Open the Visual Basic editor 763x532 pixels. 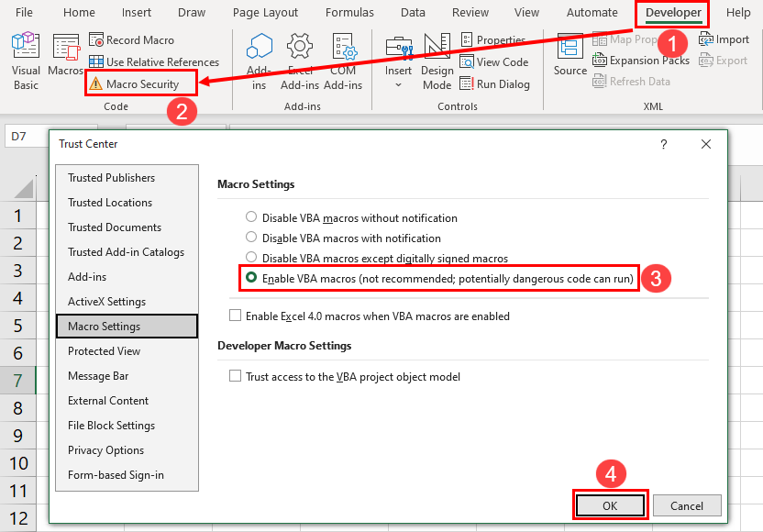26,61
